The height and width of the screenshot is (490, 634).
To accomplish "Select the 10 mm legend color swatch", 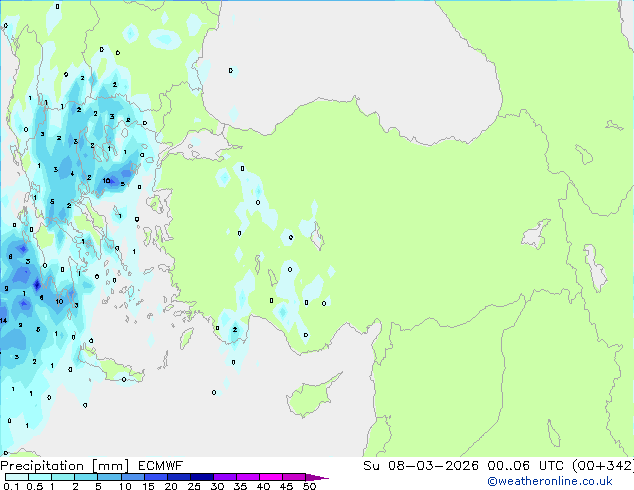I will point(134,477).
